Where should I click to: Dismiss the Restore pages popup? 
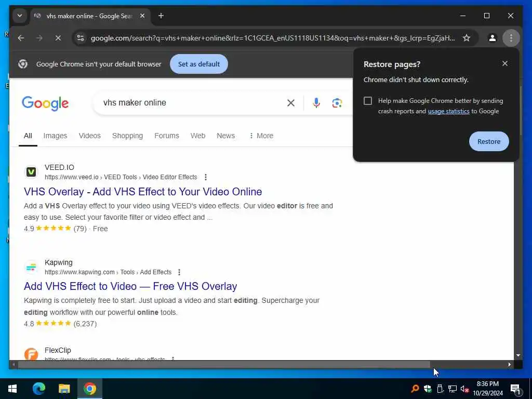(x=505, y=63)
